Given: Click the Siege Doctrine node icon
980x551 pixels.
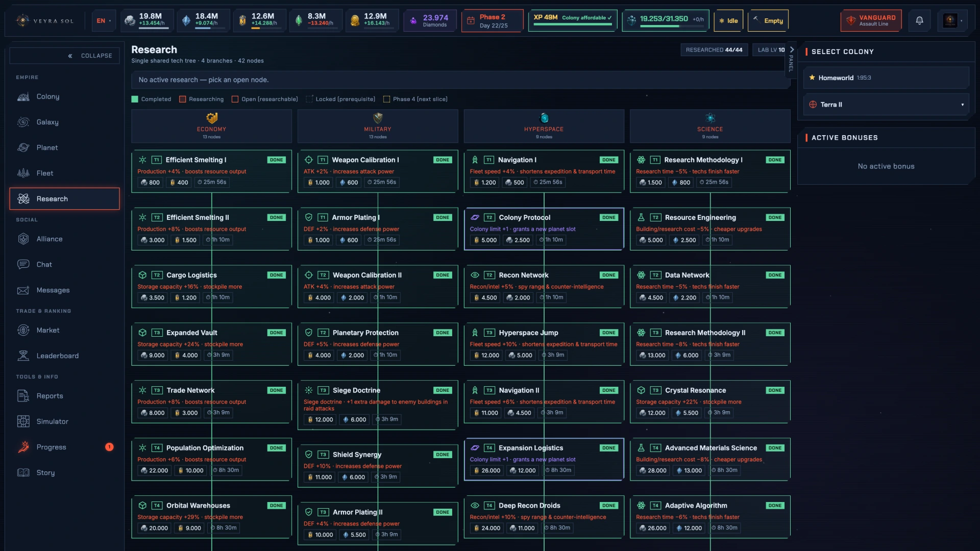Looking at the screenshot, I should click(x=309, y=391).
